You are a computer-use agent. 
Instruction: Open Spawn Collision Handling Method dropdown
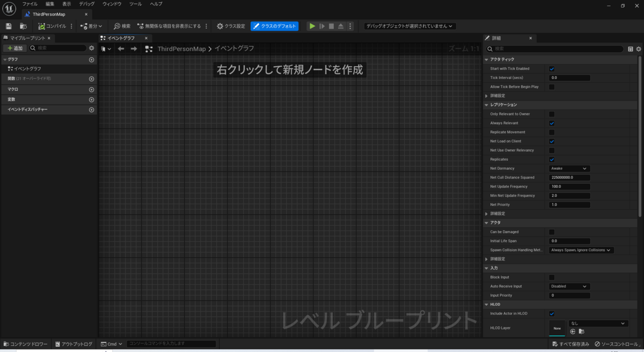coord(581,250)
